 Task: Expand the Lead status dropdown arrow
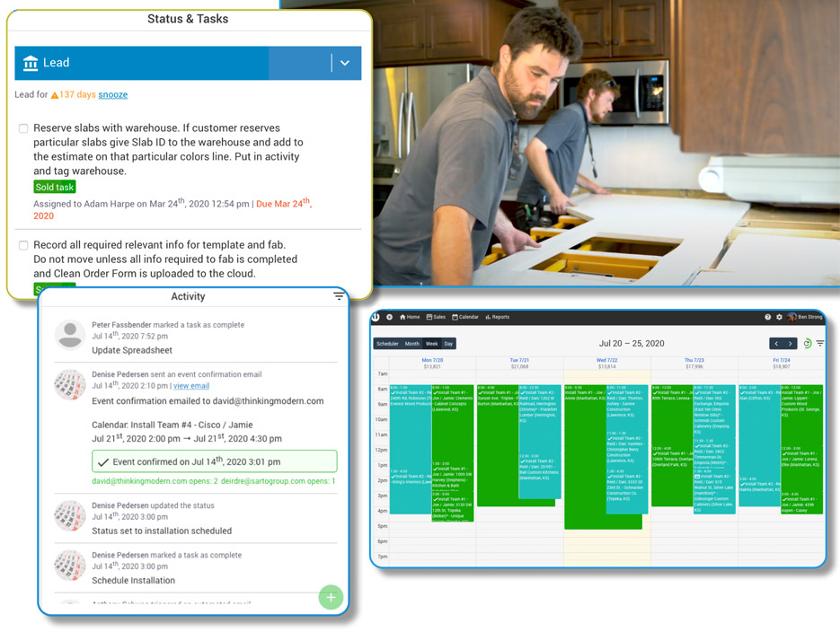[345, 63]
